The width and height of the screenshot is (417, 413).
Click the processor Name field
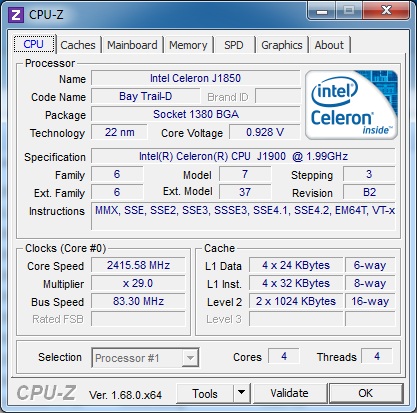click(195, 79)
